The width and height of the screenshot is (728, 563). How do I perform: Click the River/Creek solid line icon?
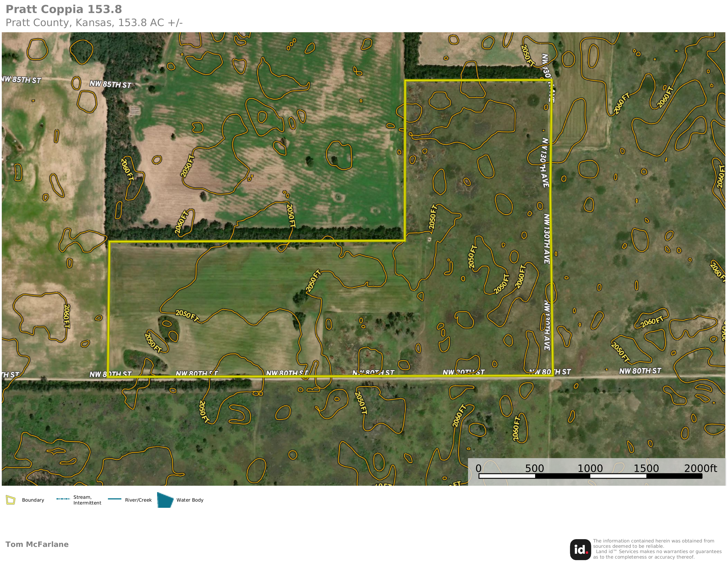pyautogui.click(x=115, y=499)
